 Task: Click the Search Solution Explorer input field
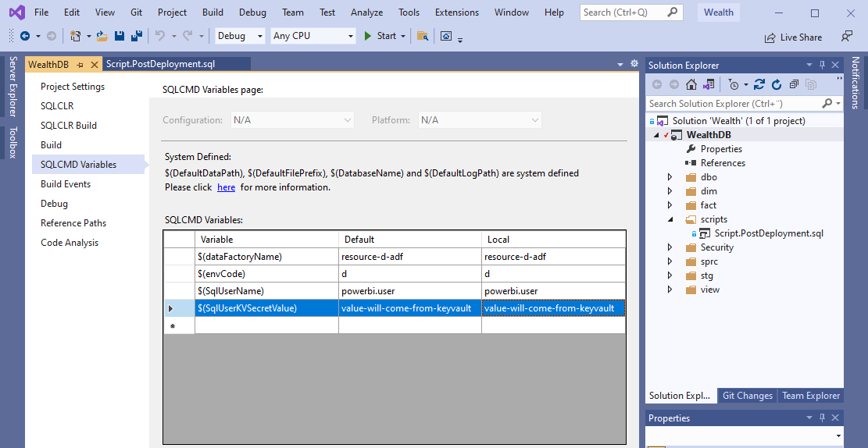734,104
